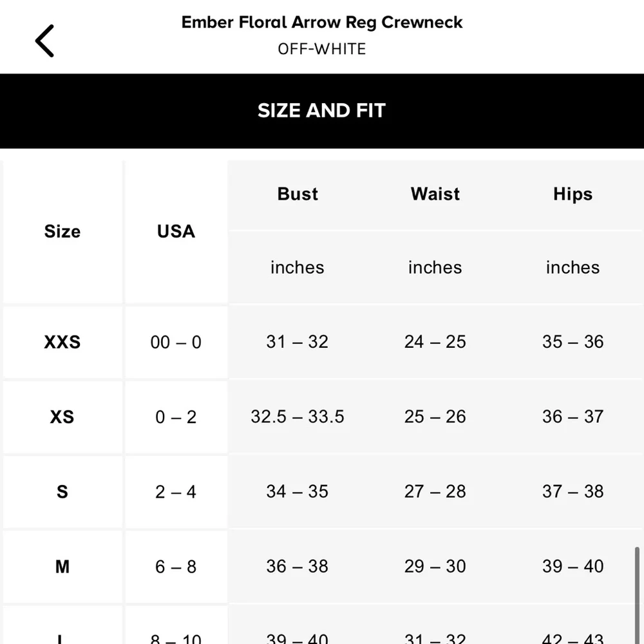644x644 pixels.
Task: Click the 6 – 8 USA size cell
Action: [176, 567]
